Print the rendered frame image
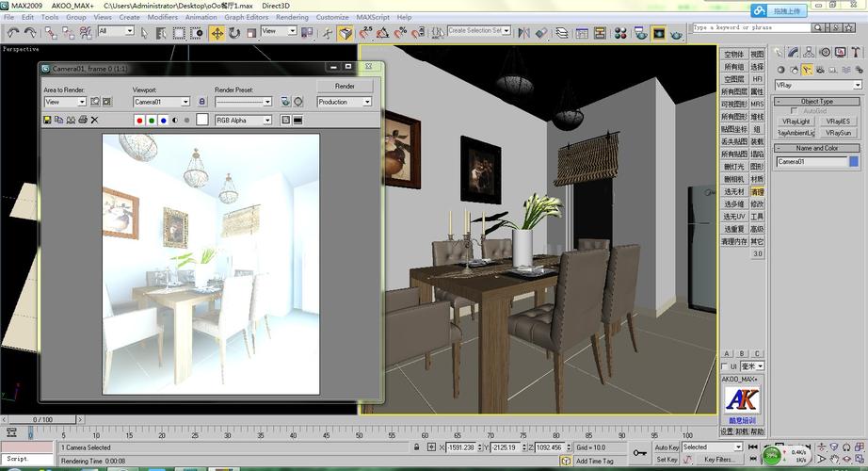Screen dimensions: 868x471 point(83,121)
